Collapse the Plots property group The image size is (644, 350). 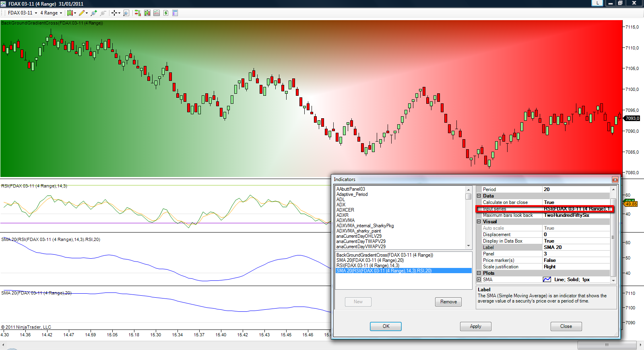[479, 273]
